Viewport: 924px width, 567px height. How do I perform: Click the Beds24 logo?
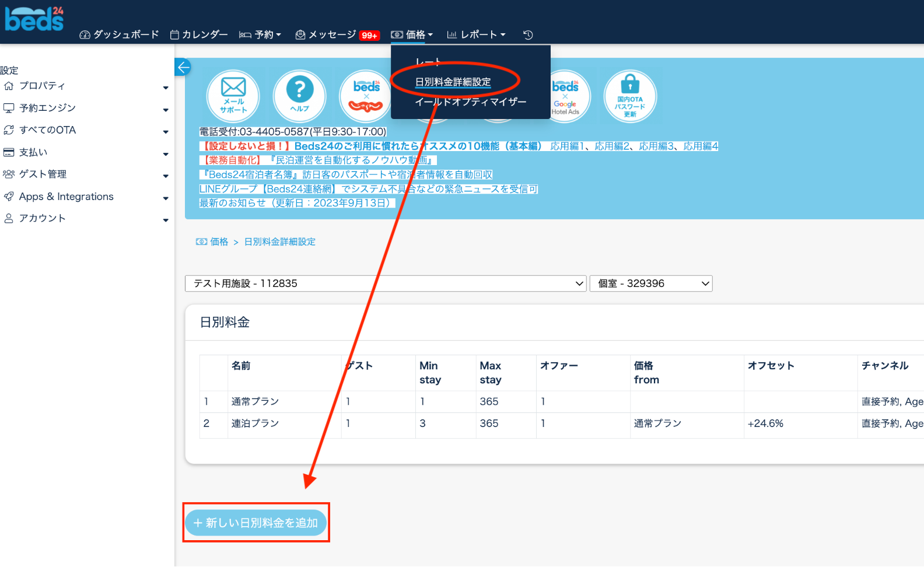click(x=34, y=19)
